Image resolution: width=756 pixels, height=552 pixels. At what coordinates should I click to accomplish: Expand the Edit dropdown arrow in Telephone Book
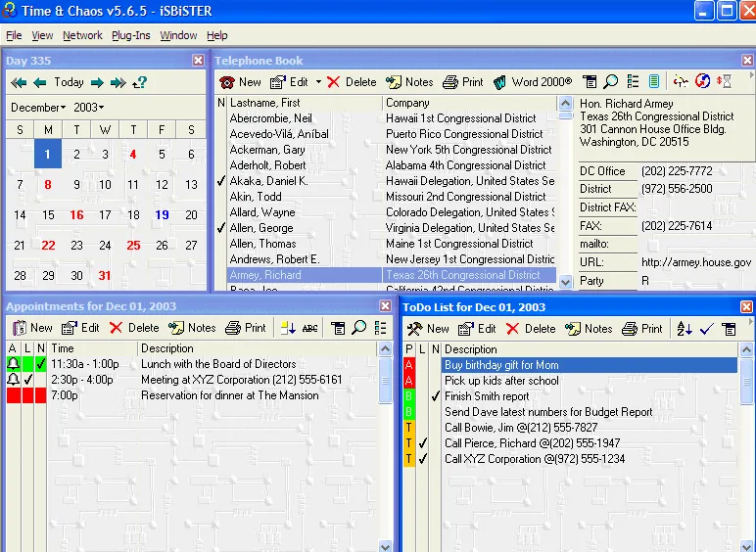click(x=318, y=82)
